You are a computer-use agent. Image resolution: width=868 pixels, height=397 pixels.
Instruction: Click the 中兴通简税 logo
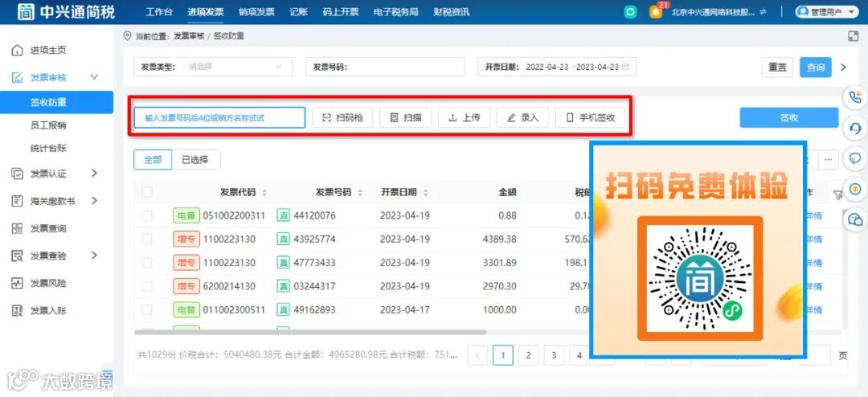click(66, 11)
